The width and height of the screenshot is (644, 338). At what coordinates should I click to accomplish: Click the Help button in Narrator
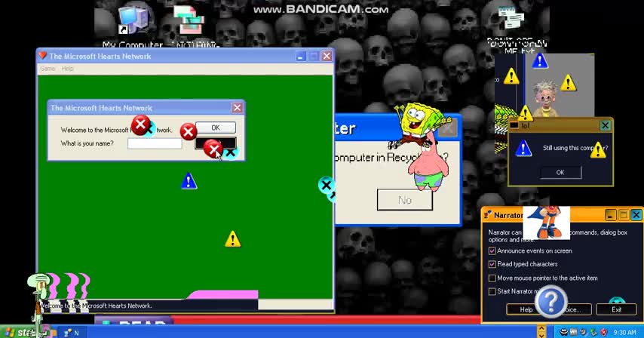[x=526, y=309]
